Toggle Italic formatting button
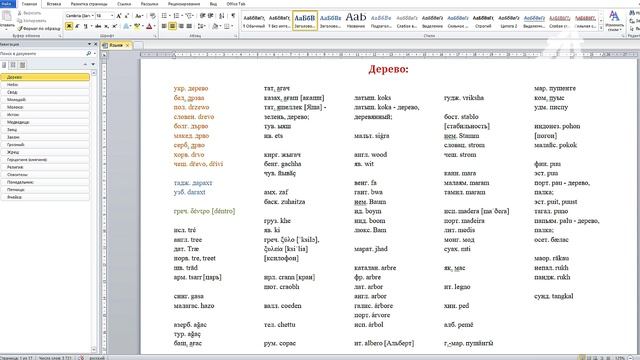The image size is (640, 360). click(x=77, y=26)
